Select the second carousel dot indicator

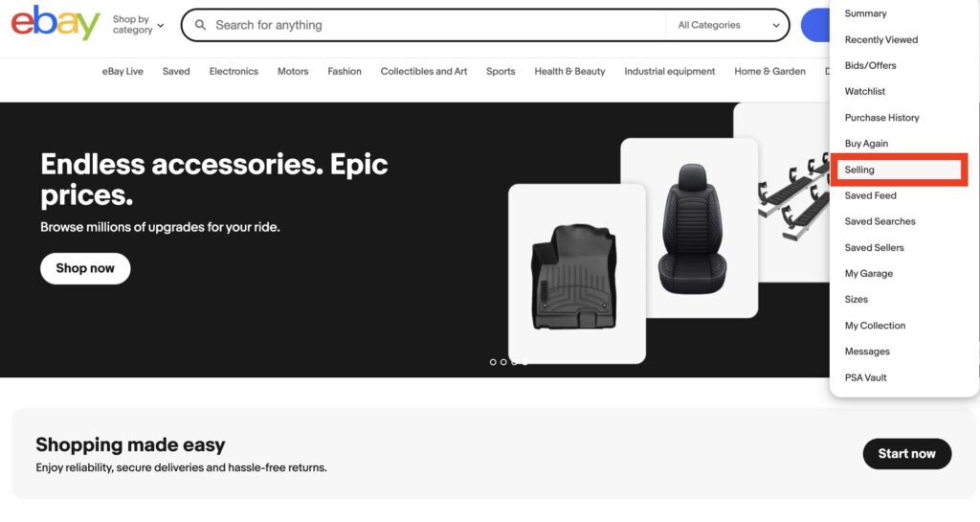[x=503, y=362]
